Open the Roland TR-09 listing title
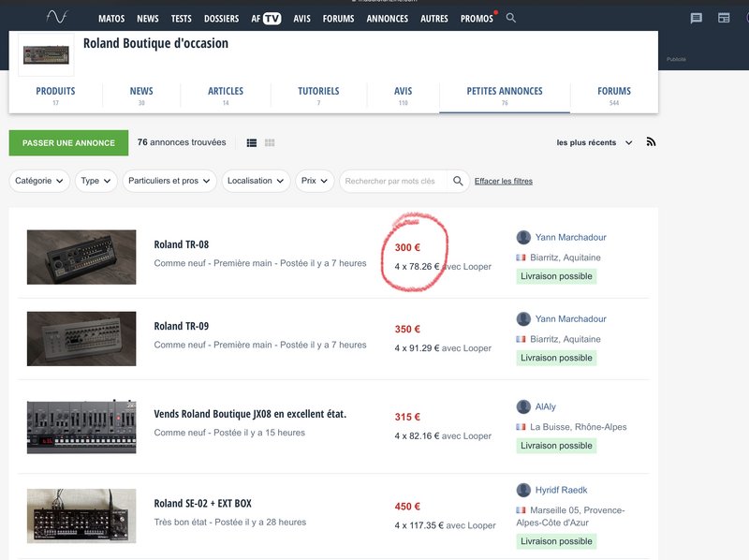The height and width of the screenshot is (560, 749). pos(181,326)
